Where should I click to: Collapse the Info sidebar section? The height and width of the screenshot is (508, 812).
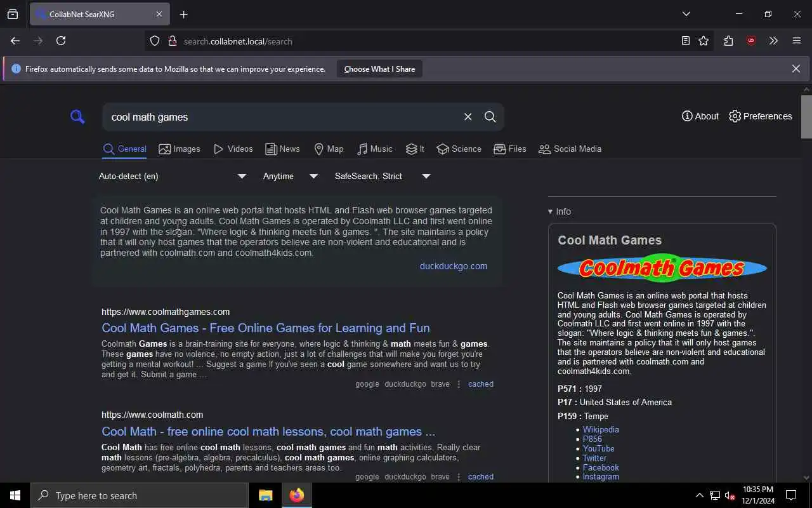(560, 211)
